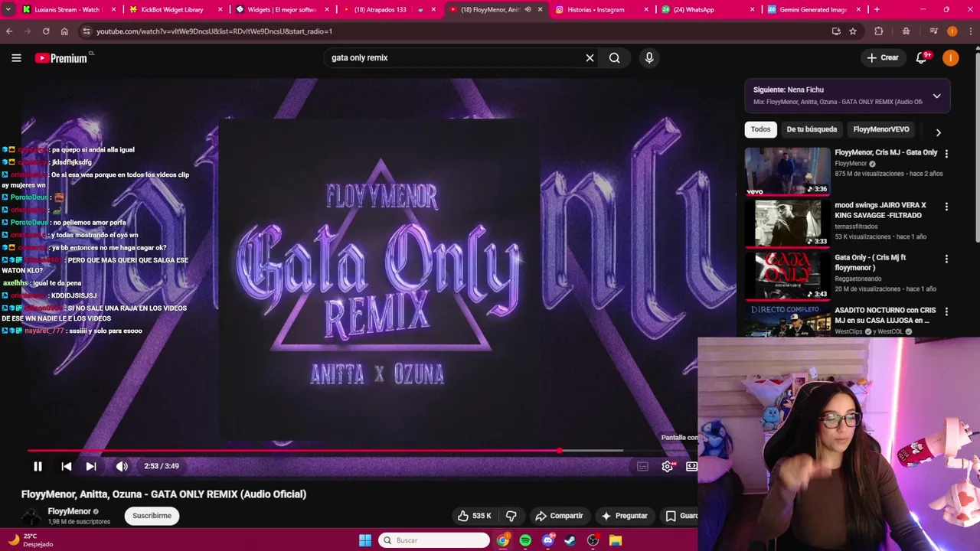Screen dimensions: 980x551
Task: Dislike the video with thumbs down
Action: click(511, 516)
